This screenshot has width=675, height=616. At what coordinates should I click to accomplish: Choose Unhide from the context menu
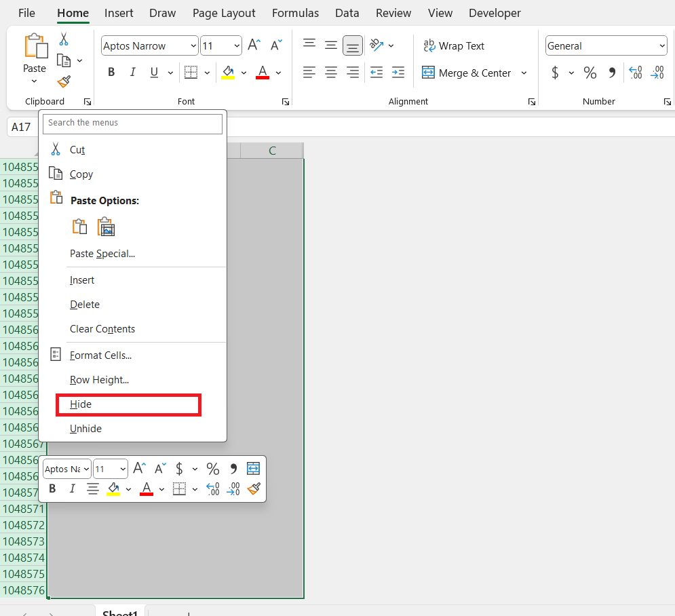(132, 429)
